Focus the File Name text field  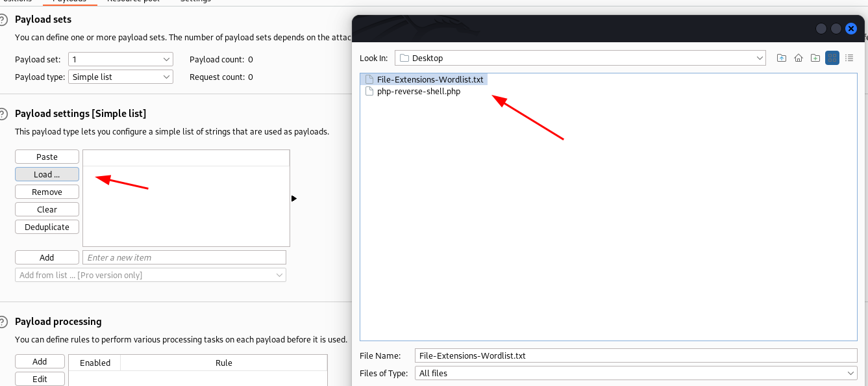(636, 355)
